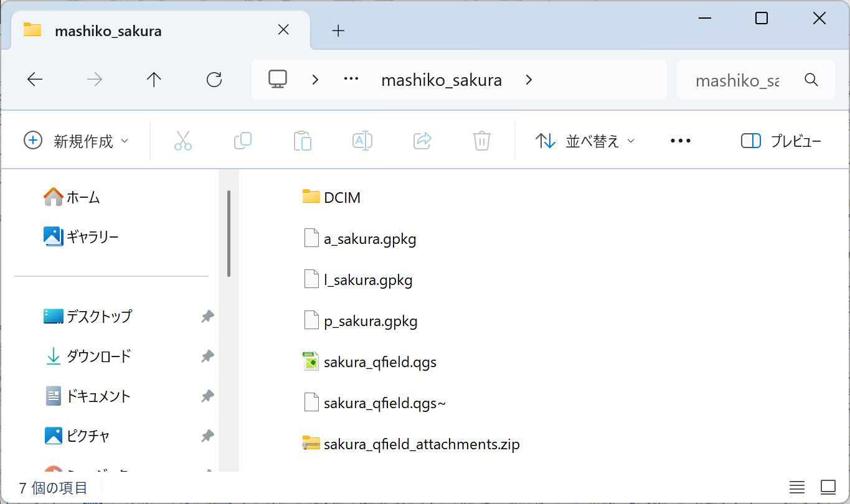Refresh the current folder view
This screenshot has width=850, height=504.
(x=214, y=80)
